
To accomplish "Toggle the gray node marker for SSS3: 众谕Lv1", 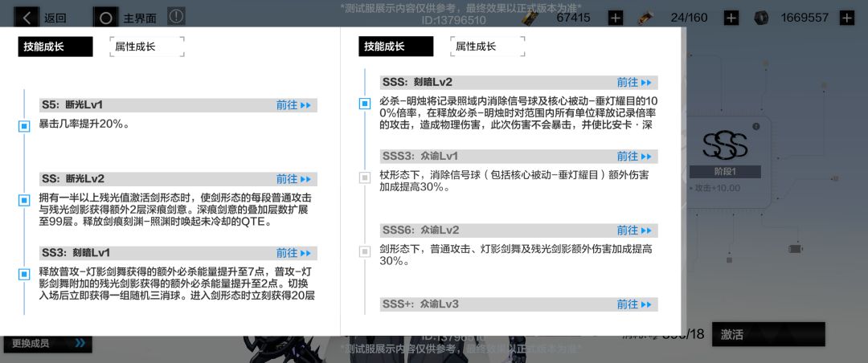I will 365,177.
